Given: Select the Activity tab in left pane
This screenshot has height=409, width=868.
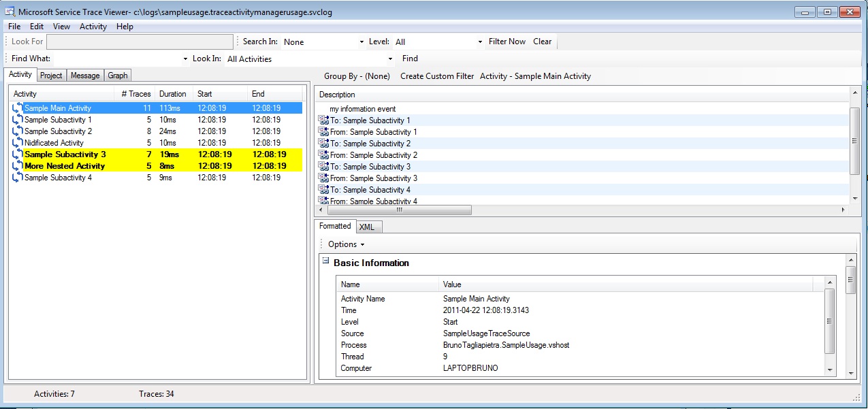Looking at the screenshot, I should 20,74.
